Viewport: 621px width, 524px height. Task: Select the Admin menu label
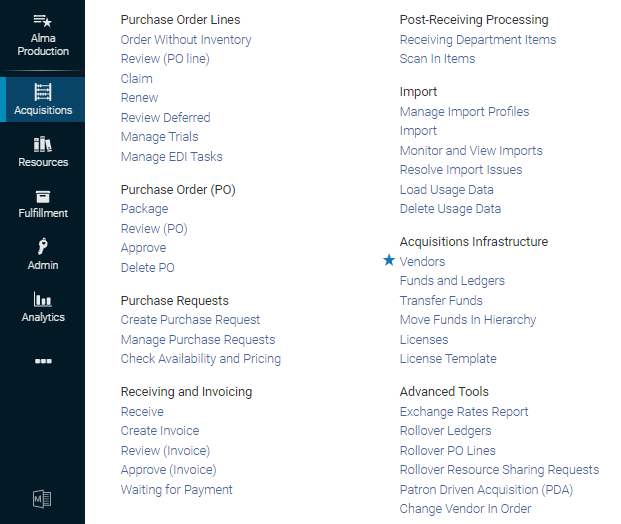pyautogui.click(x=43, y=265)
